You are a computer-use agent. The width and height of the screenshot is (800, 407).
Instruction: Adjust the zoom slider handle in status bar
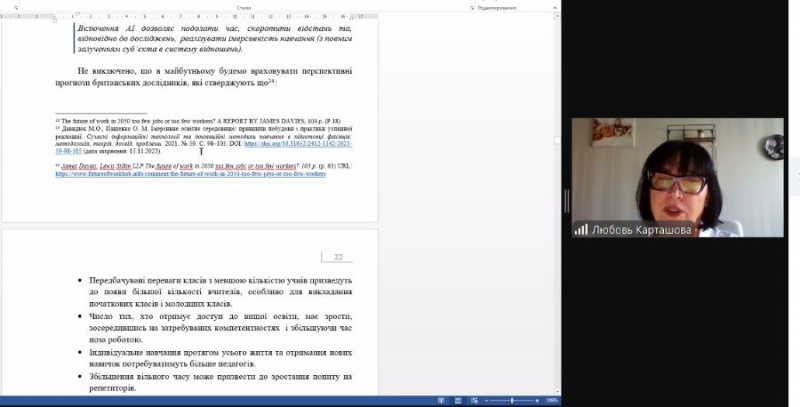[512, 400]
